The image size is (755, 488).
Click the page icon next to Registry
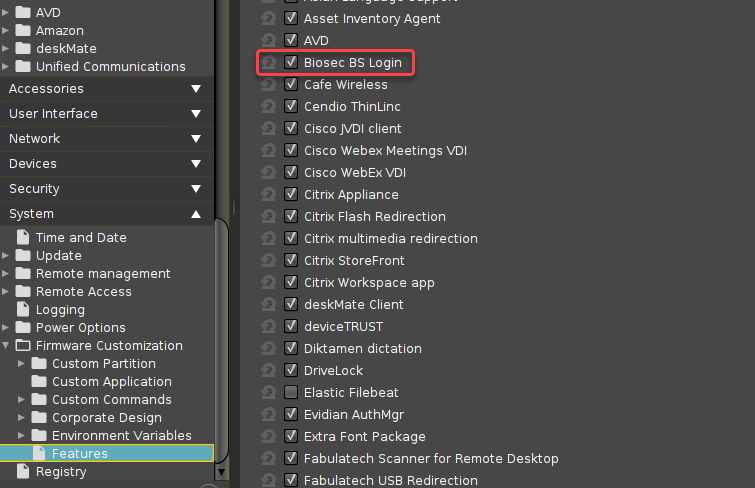click(x=23, y=472)
